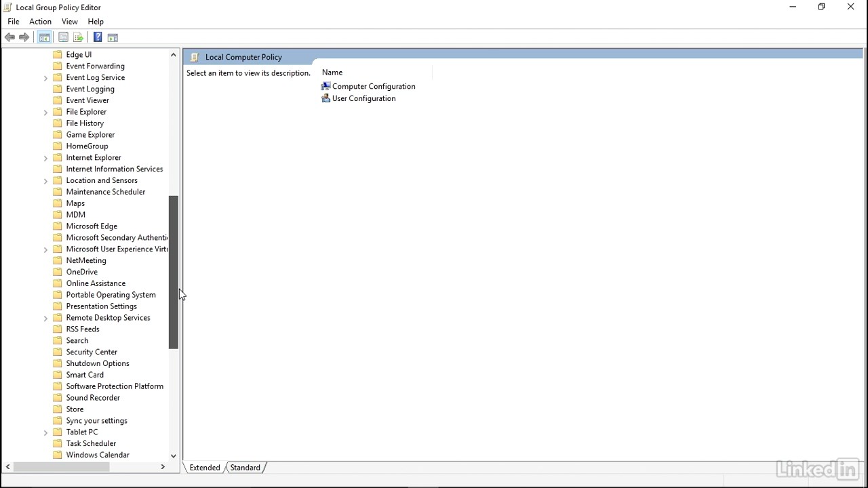Click the Event Forwarding folder icon
The image size is (868, 488).
(58, 66)
